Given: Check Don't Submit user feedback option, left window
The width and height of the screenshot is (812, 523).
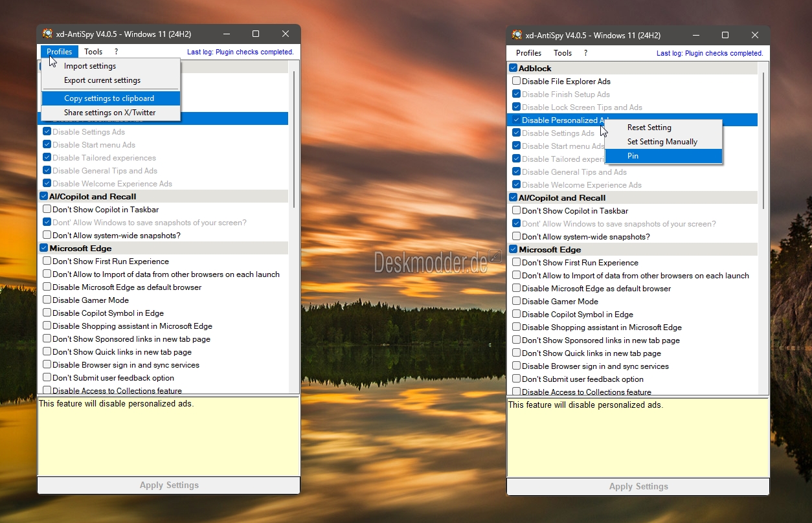Looking at the screenshot, I should (x=47, y=378).
